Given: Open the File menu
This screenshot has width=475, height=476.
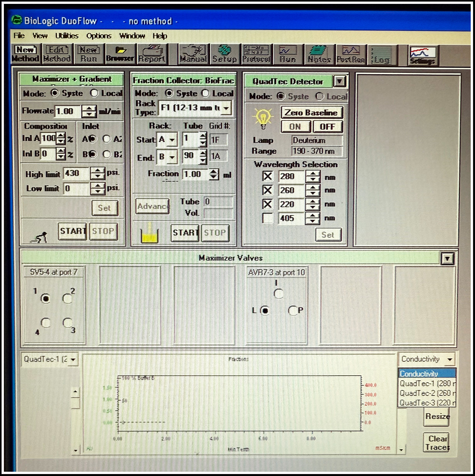Looking at the screenshot, I should 19,36.
